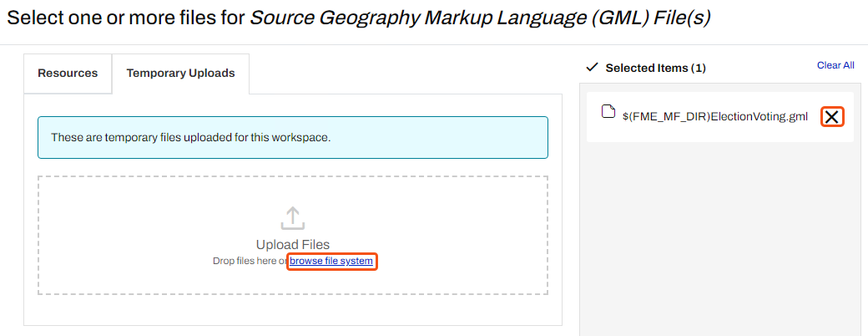Click the temporary files info message
Screen dimensions: 868x336
[293, 138]
